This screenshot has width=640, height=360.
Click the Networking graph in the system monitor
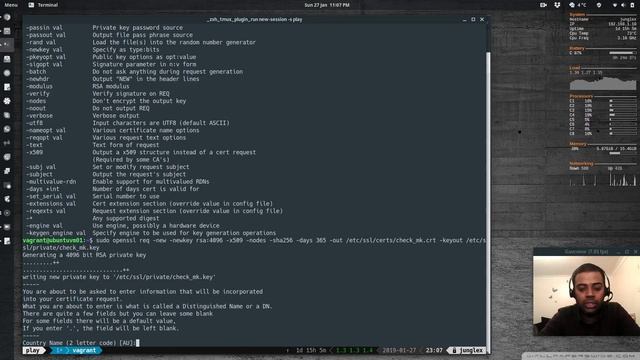[x=602, y=179]
